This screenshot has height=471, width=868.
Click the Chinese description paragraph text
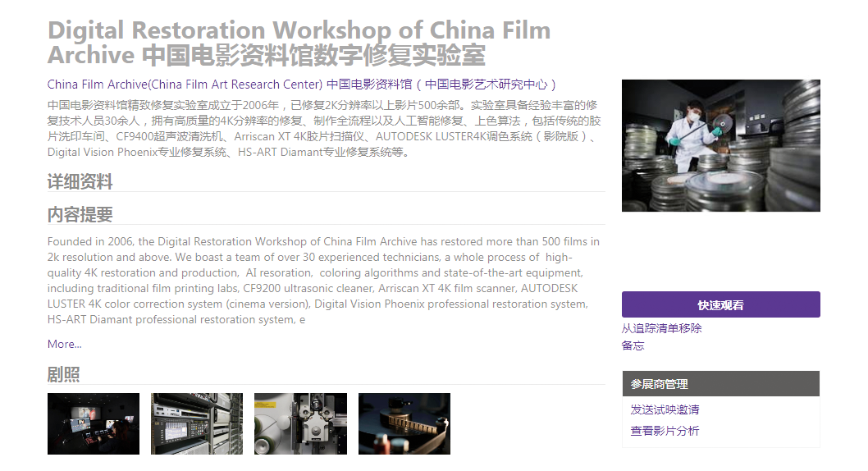click(324, 129)
